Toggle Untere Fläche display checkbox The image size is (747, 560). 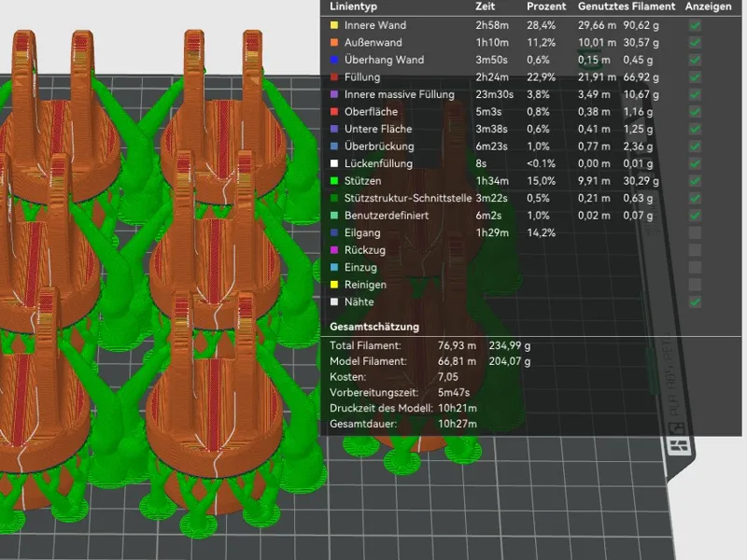point(695,129)
